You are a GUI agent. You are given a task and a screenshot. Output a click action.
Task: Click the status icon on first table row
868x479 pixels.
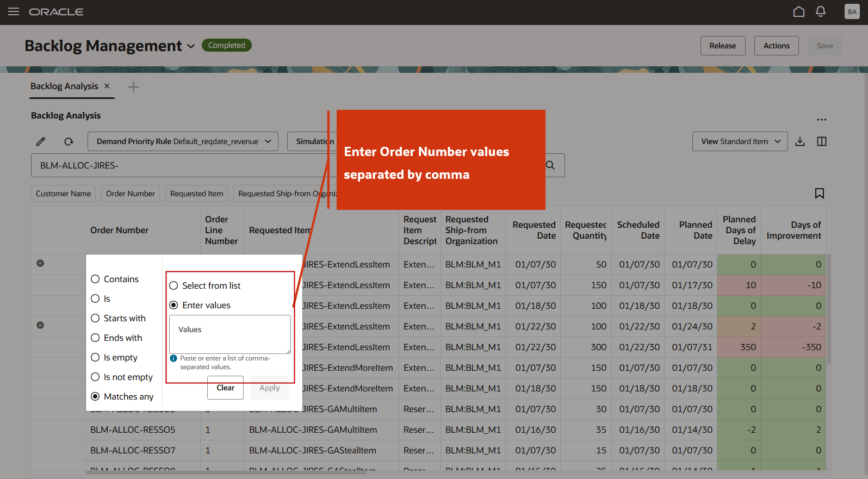(x=40, y=263)
